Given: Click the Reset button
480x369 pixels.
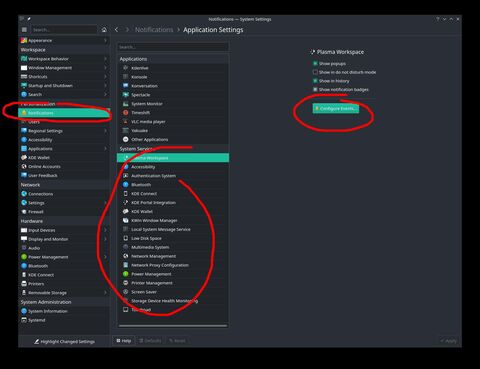Looking at the screenshot, I should [x=177, y=341].
